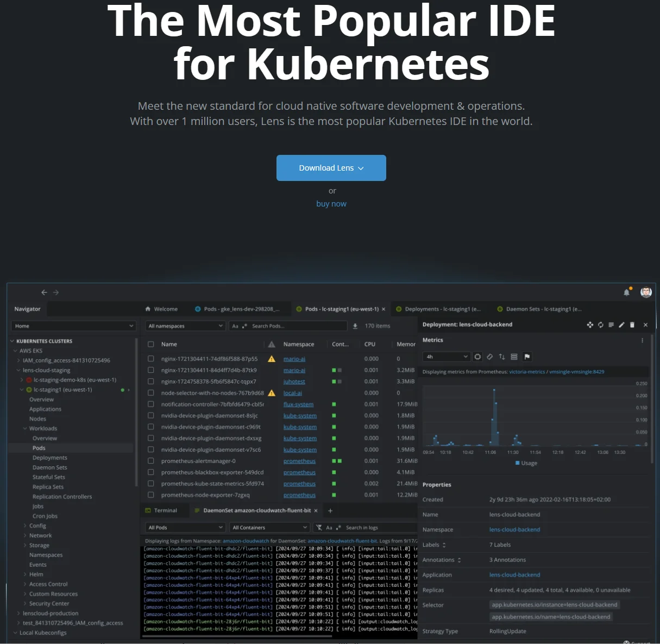Screen dimensions: 660x644
Task: Click the log filter funnel icon
Action: tap(319, 528)
